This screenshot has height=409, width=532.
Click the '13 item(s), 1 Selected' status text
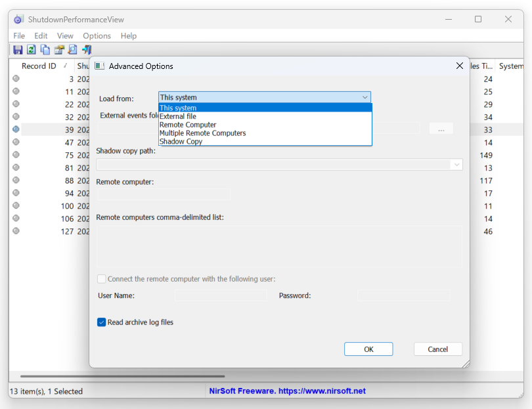[x=46, y=391]
